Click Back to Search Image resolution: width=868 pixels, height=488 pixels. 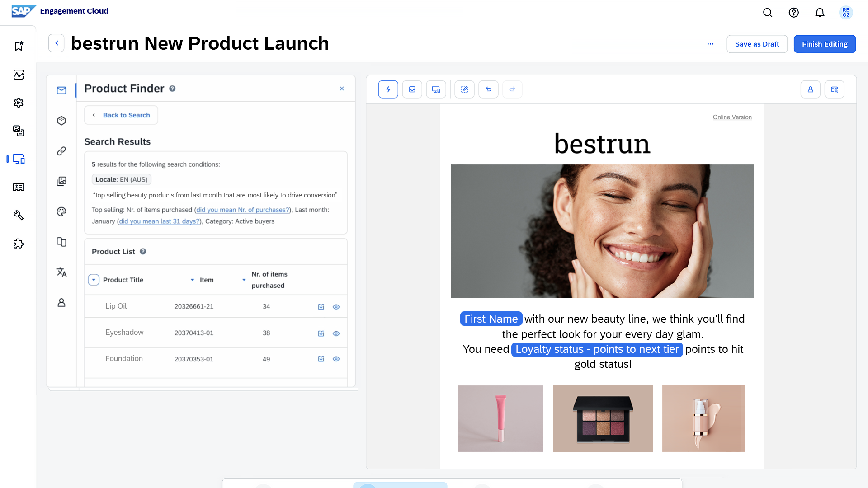pos(121,115)
